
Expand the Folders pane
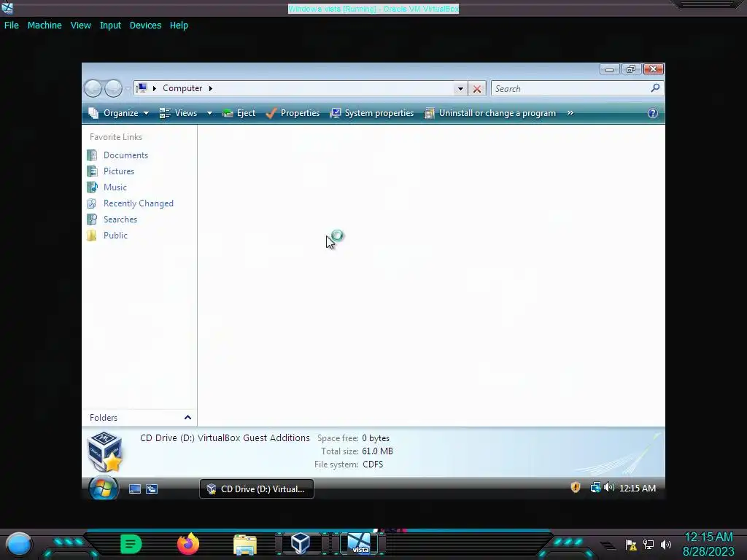[187, 418]
